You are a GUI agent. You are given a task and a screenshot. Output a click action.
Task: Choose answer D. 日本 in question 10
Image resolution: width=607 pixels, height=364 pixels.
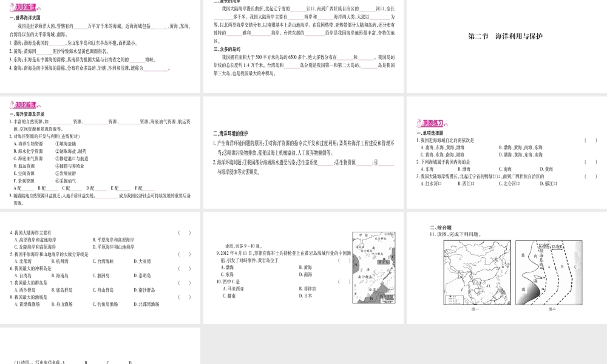(305, 296)
